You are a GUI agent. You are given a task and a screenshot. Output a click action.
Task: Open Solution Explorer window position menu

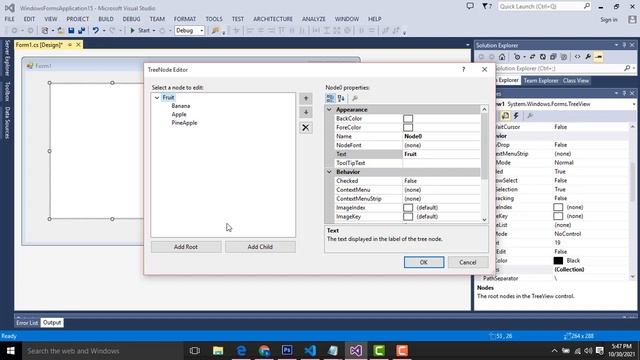pos(616,45)
